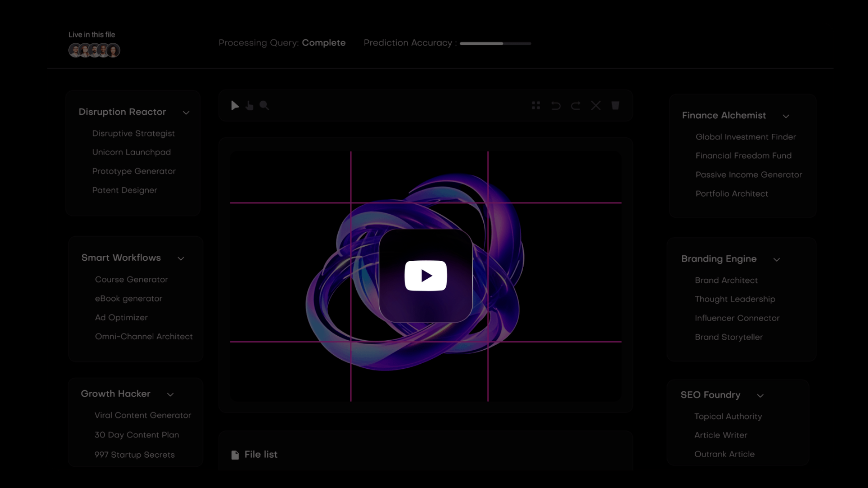This screenshot has height=488, width=868.
Task: Select the cursor tool in the canvas toolbar
Action: [x=235, y=105]
